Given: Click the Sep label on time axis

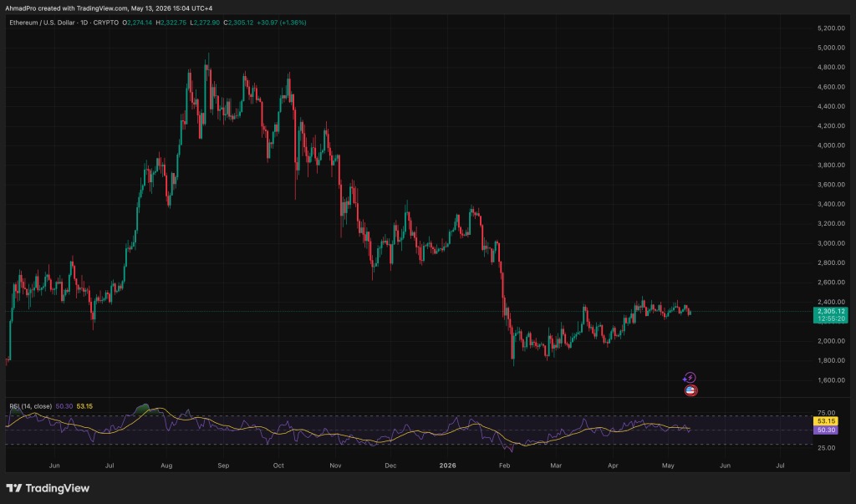Looking at the screenshot, I should coord(223,466).
